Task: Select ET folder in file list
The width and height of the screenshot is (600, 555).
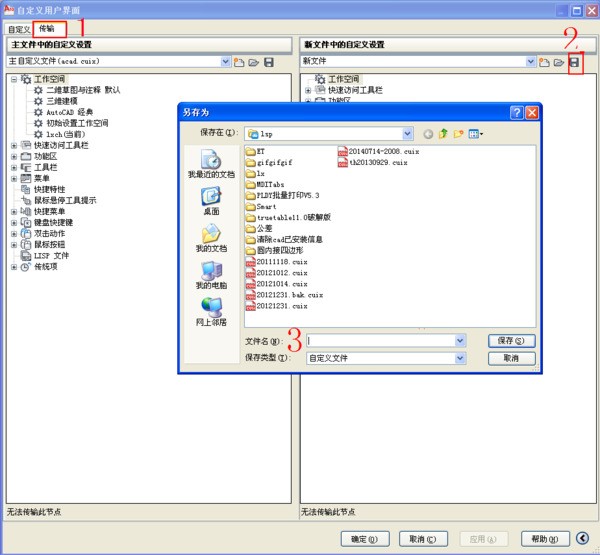Action: point(255,152)
